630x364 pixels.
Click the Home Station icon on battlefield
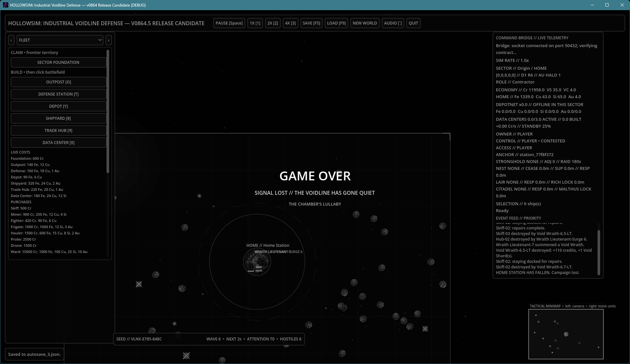(x=257, y=262)
